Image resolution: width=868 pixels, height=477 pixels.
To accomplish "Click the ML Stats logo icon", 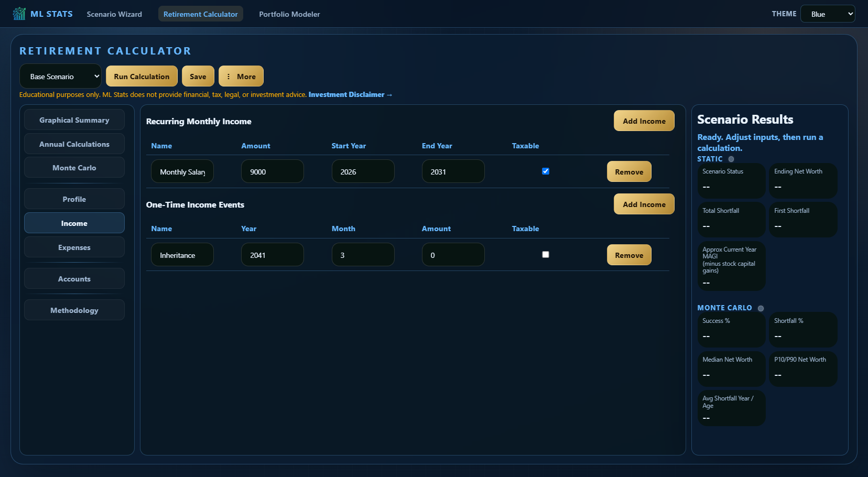I will click(x=19, y=14).
